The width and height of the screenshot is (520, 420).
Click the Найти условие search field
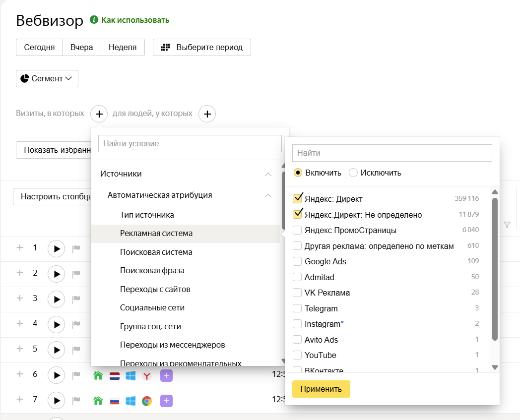coord(190,143)
